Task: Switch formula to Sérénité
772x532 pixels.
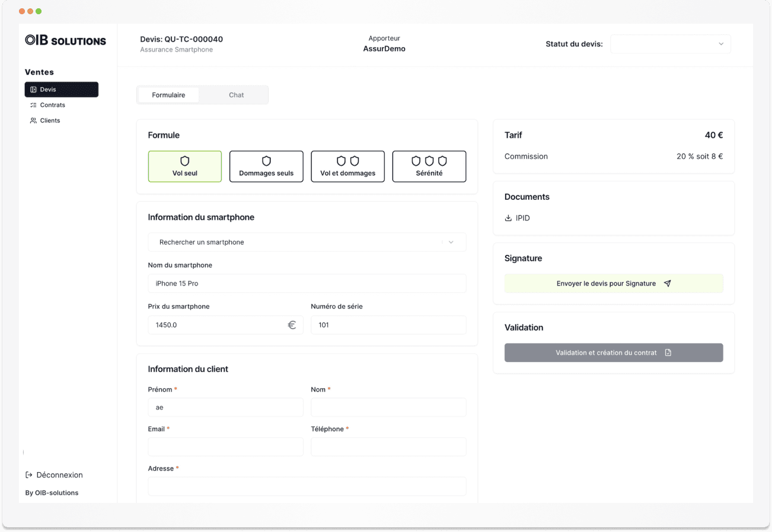Action: [429, 166]
